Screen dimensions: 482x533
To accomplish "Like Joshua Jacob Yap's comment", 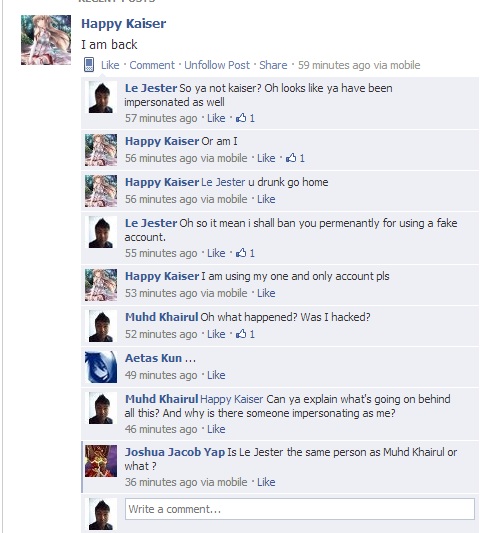I will (x=266, y=482).
